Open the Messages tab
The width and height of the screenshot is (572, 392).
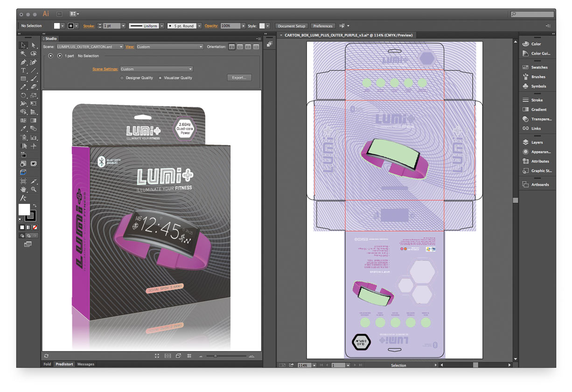click(85, 364)
